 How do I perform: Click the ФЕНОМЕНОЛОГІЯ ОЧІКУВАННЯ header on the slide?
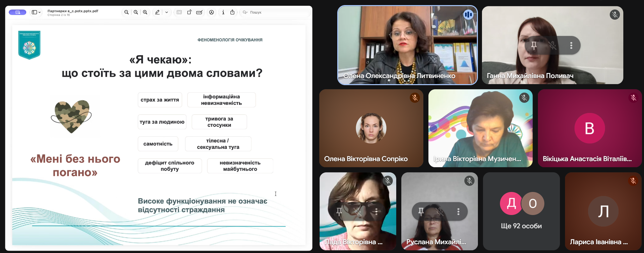tap(230, 40)
